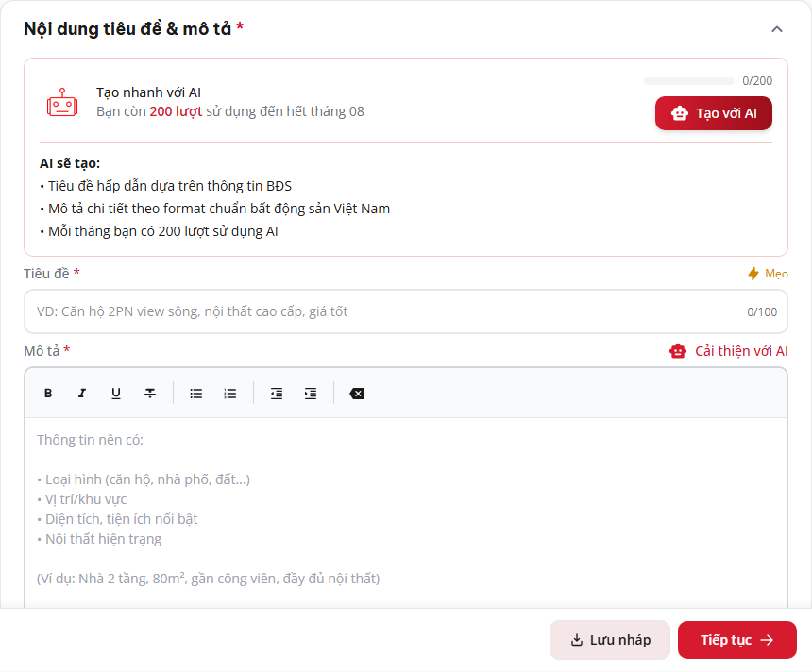Click the 0/200 AI usage progress bar
The image size is (812, 672).
pyautogui.click(x=688, y=81)
